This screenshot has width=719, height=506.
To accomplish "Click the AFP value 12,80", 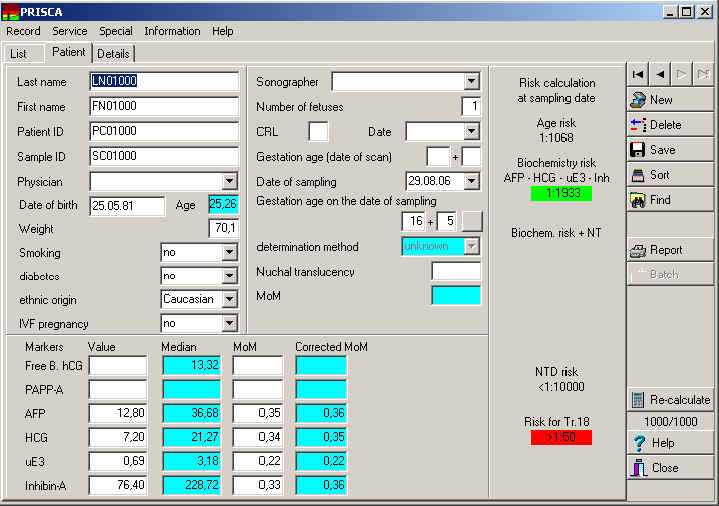I will pyautogui.click(x=118, y=413).
